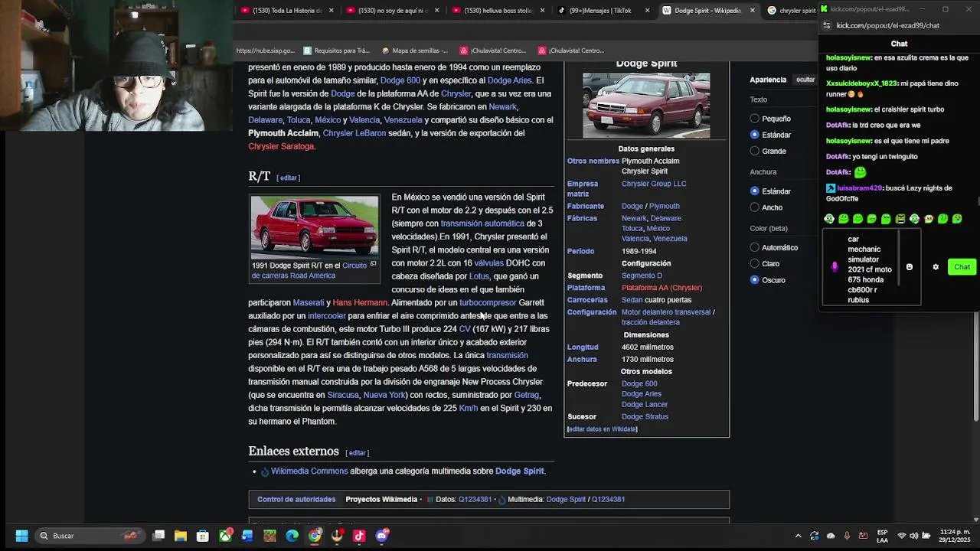Open the volume speaker tray icon
The width and height of the screenshot is (980, 551).
913,536
